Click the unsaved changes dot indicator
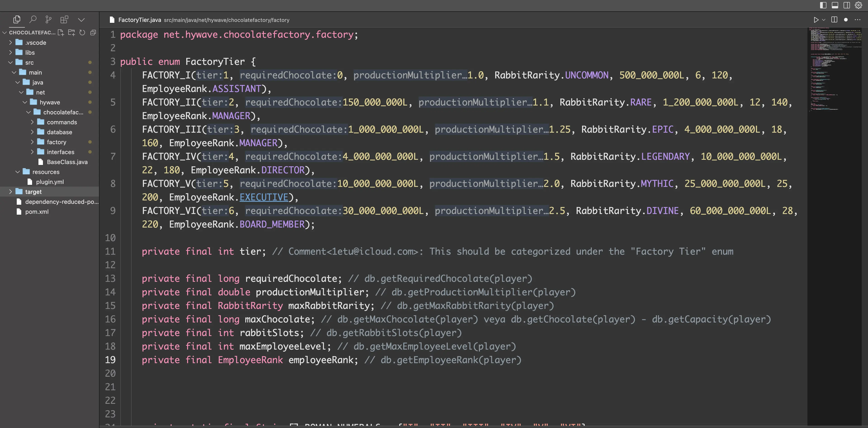This screenshot has height=428, width=868. 846,20
